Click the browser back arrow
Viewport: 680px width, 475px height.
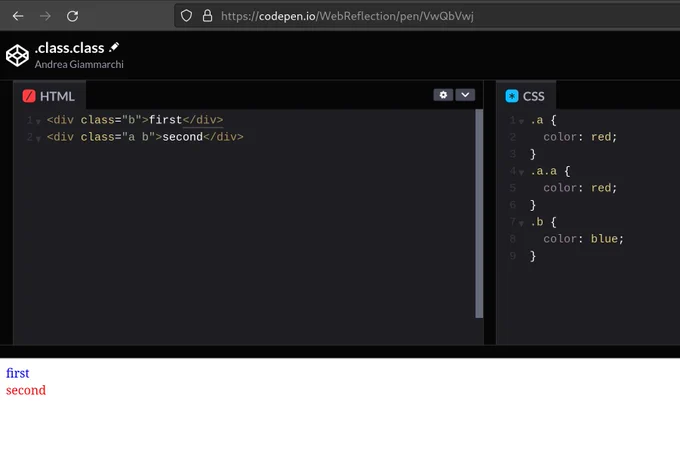coord(18,16)
